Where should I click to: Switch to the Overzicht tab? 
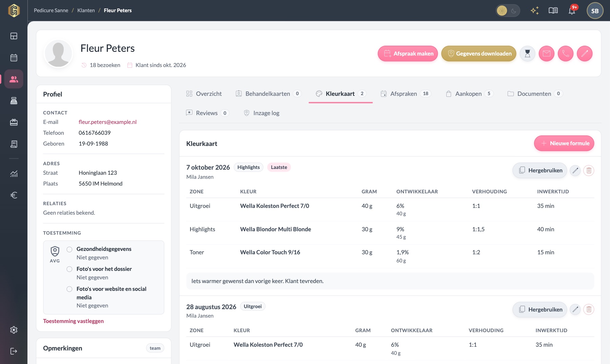click(x=204, y=94)
